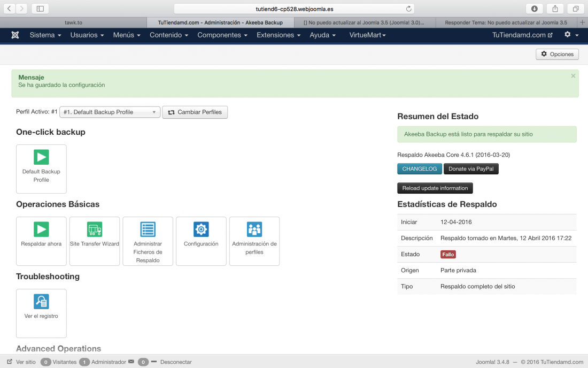Click the Respaldo completo del sitio text
Image resolution: width=588 pixels, height=368 pixels.
(x=478, y=286)
